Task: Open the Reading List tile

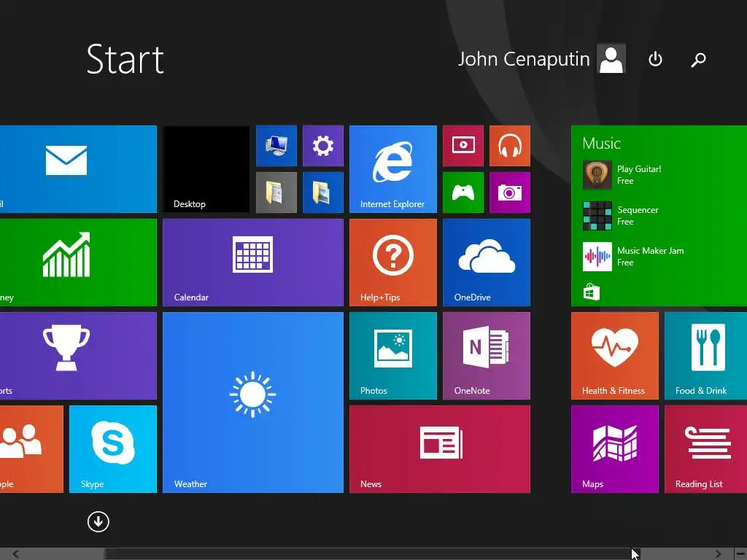Action: click(x=706, y=449)
